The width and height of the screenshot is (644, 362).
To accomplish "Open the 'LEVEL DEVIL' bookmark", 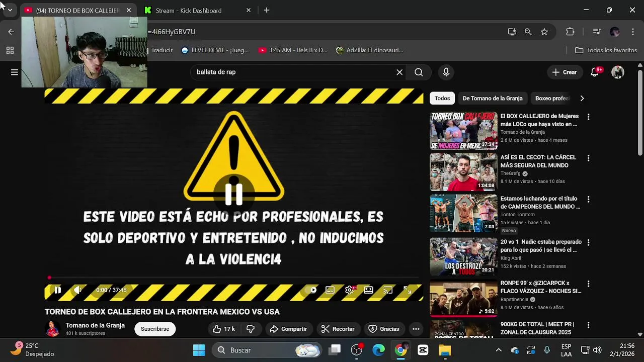I will [x=215, y=50].
